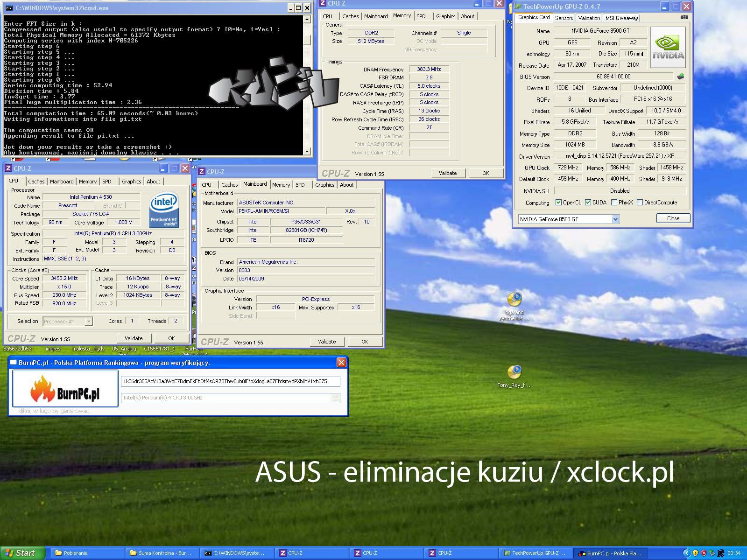Open About tab in the Pentium 4 CPU-Z window
Image resolution: width=747 pixels, height=560 pixels.
tap(153, 182)
